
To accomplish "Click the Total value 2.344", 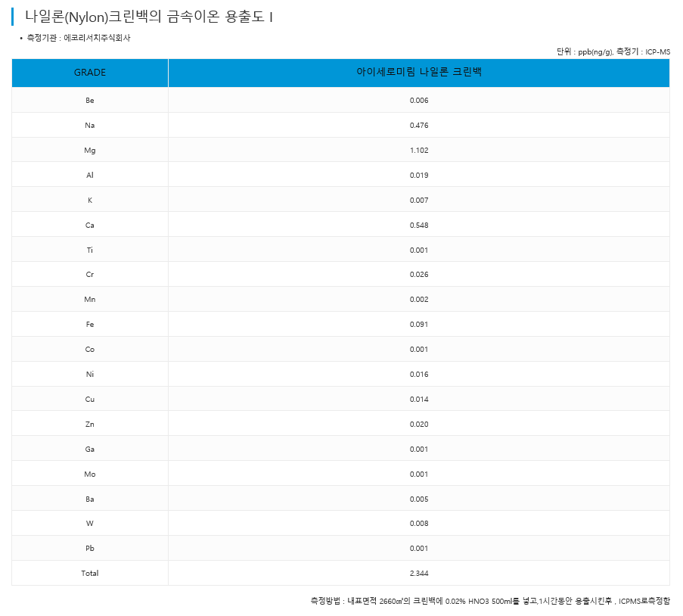I will (x=418, y=574).
